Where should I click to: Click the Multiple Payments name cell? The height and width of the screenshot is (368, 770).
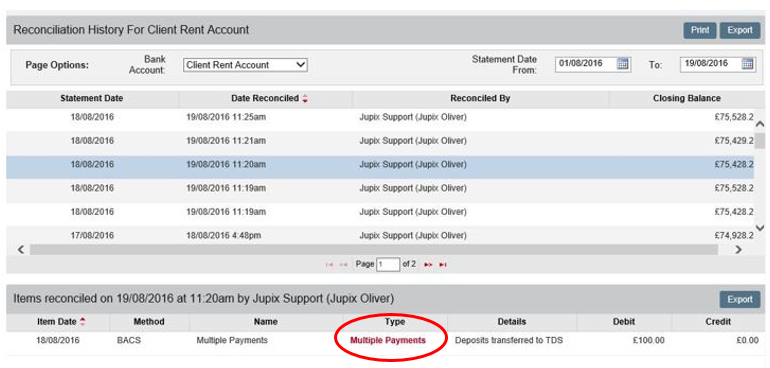(x=232, y=340)
